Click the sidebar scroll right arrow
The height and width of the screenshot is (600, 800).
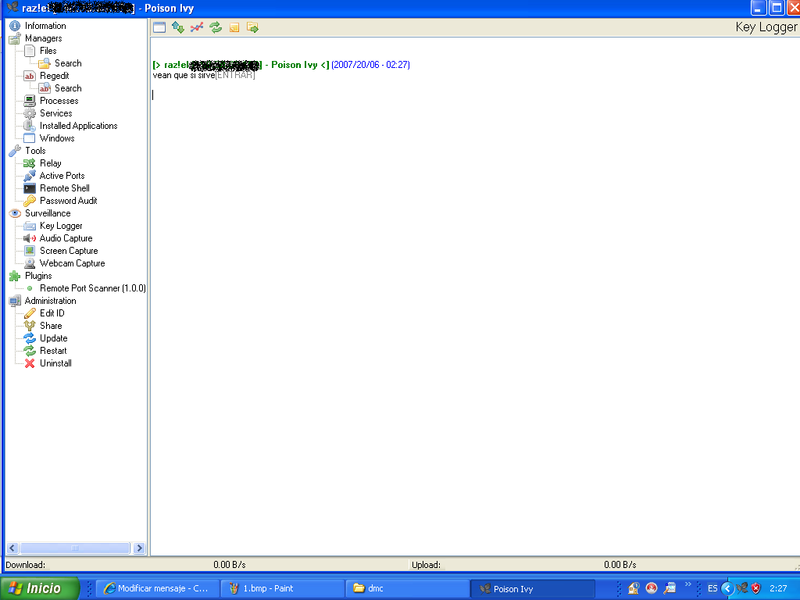click(x=139, y=548)
